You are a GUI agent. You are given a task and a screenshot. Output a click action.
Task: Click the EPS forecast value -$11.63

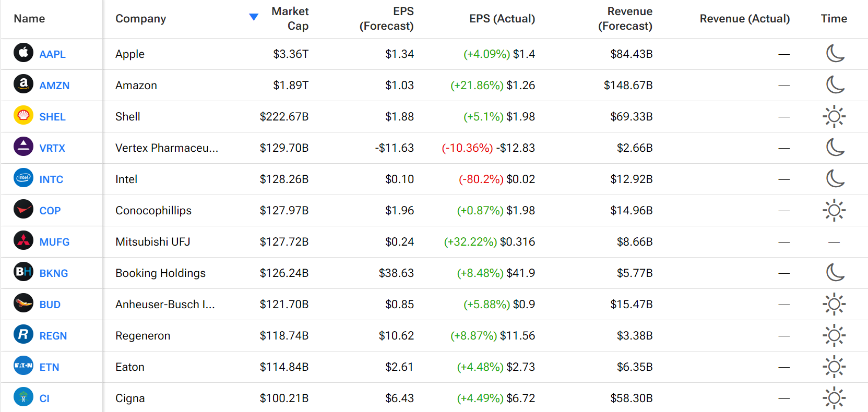click(x=394, y=148)
